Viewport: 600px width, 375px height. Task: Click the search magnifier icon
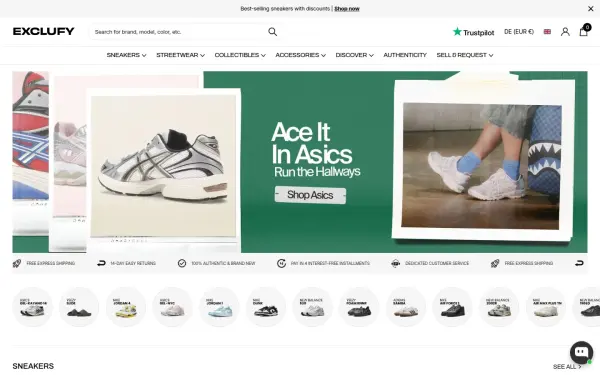(272, 32)
